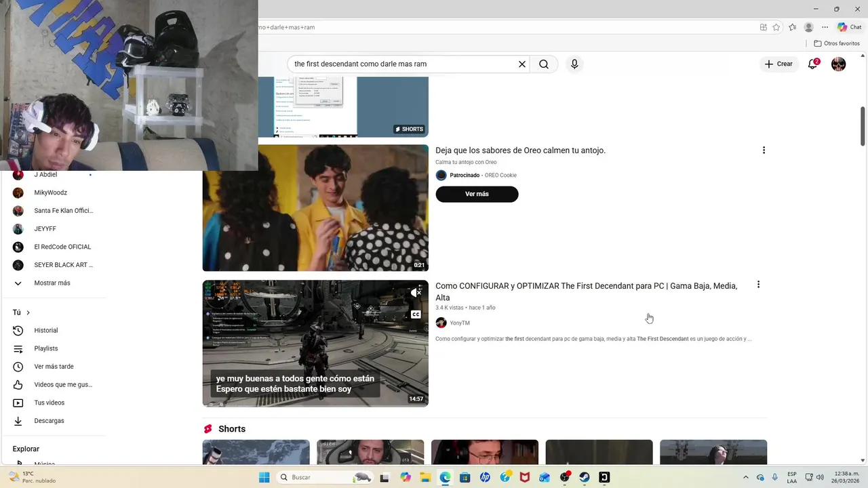Click the magnifying glass search button
The image size is (868, 488).
point(544,64)
